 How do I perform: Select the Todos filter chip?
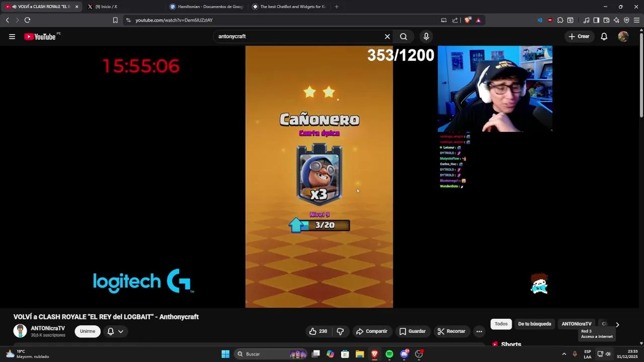[x=501, y=324]
